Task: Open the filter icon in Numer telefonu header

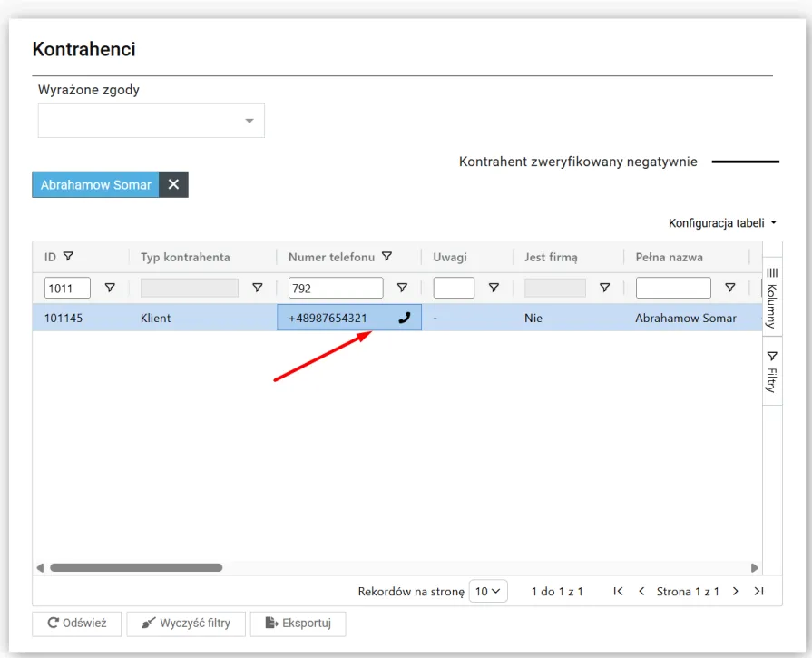Action: click(387, 257)
